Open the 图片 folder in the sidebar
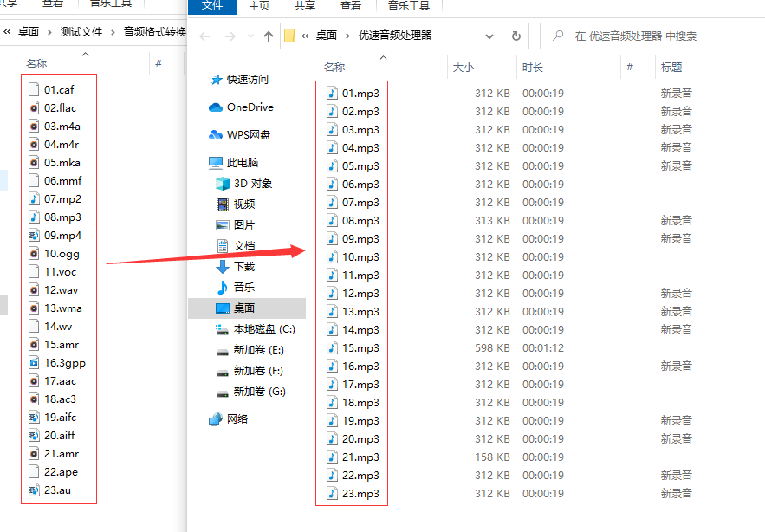765x532 pixels. click(x=243, y=224)
